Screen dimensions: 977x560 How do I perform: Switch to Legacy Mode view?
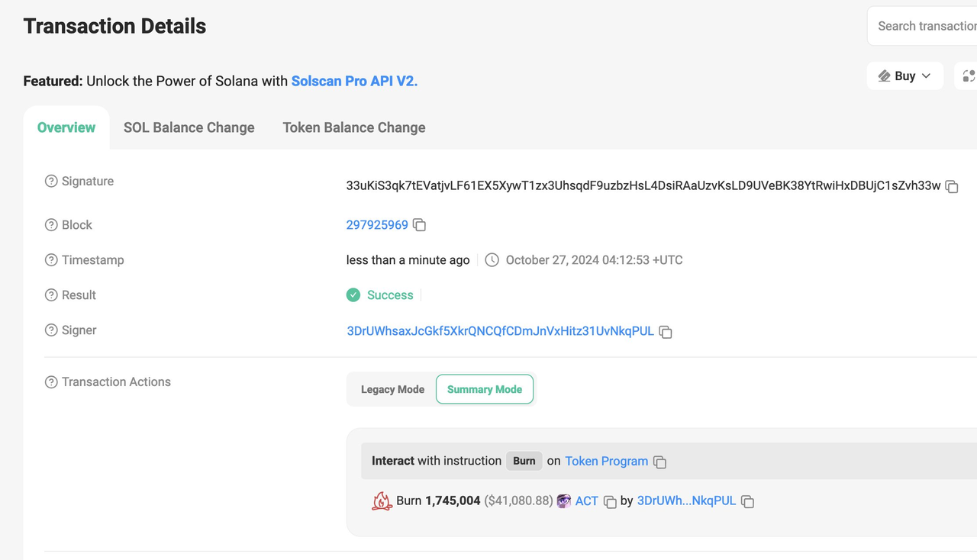[392, 390]
